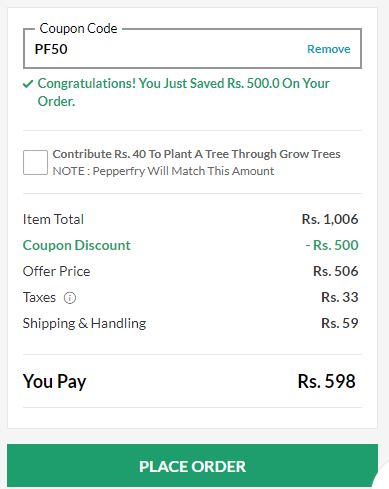Viewport: 389px width, 489px height.
Task: Click the Rs. 59 shipping amount
Action: click(x=339, y=323)
